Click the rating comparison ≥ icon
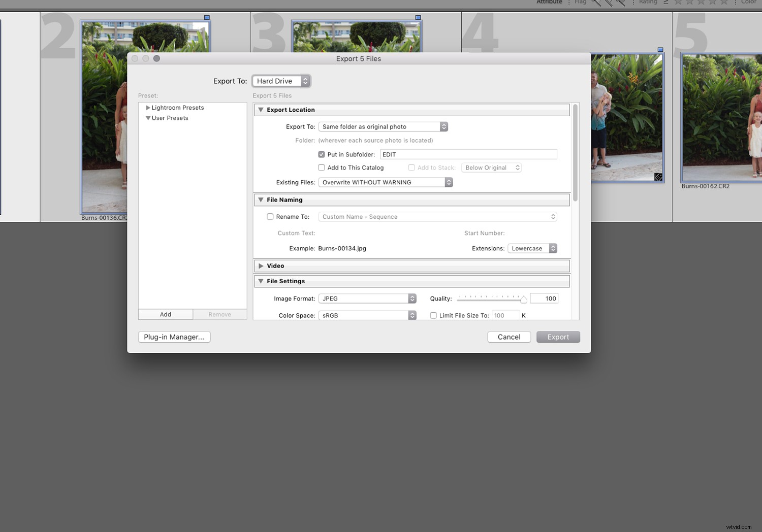 click(665, 2)
